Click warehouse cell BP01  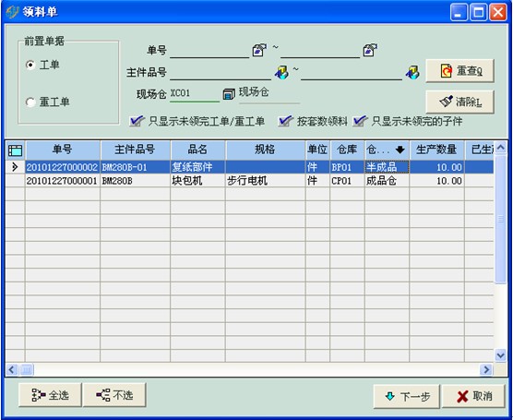[347, 167]
